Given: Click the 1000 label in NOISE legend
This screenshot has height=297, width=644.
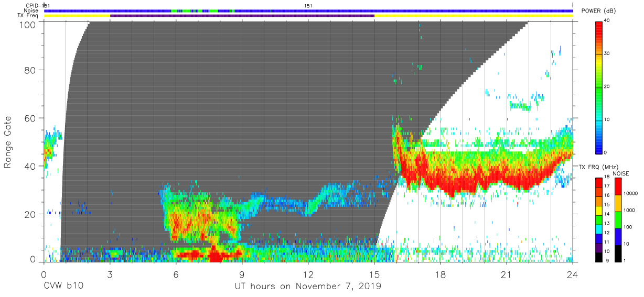Looking at the screenshot, I should 629,210.
